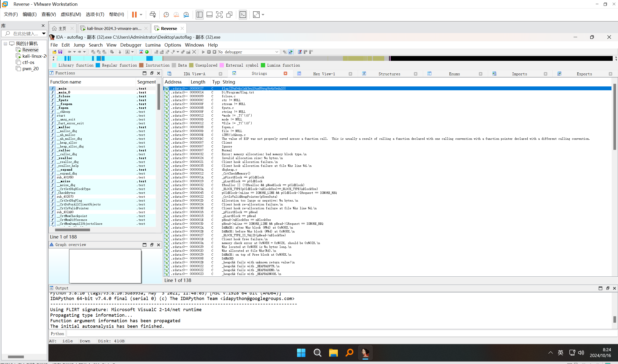
Task: Open the Windows Start button in guest taskbar
Action: (301, 353)
